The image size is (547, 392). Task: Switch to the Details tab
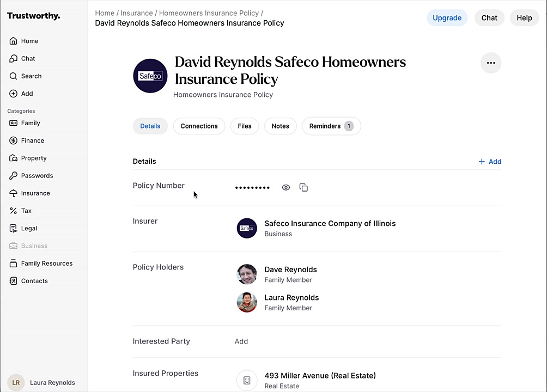click(x=150, y=126)
